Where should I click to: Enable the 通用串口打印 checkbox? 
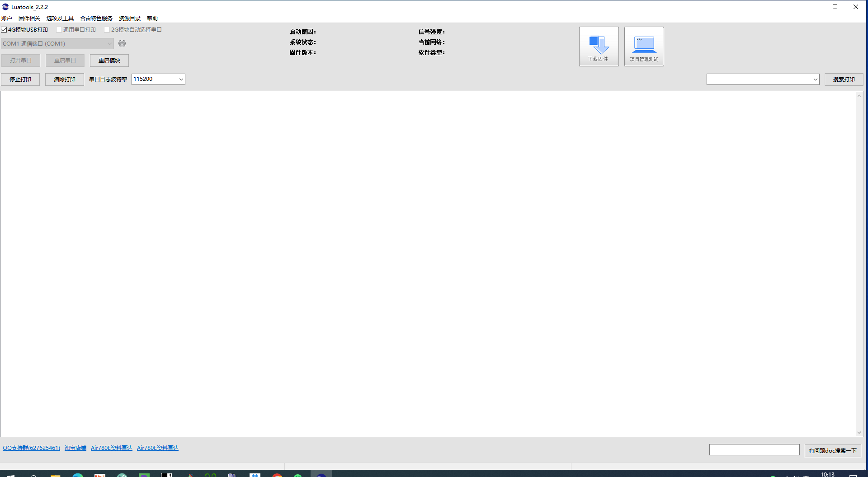tap(59, 30)
